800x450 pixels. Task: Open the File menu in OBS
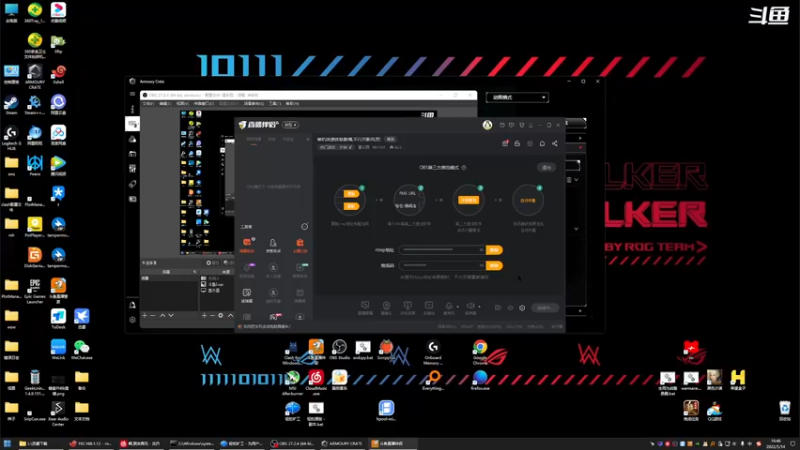tap(148, 104)
